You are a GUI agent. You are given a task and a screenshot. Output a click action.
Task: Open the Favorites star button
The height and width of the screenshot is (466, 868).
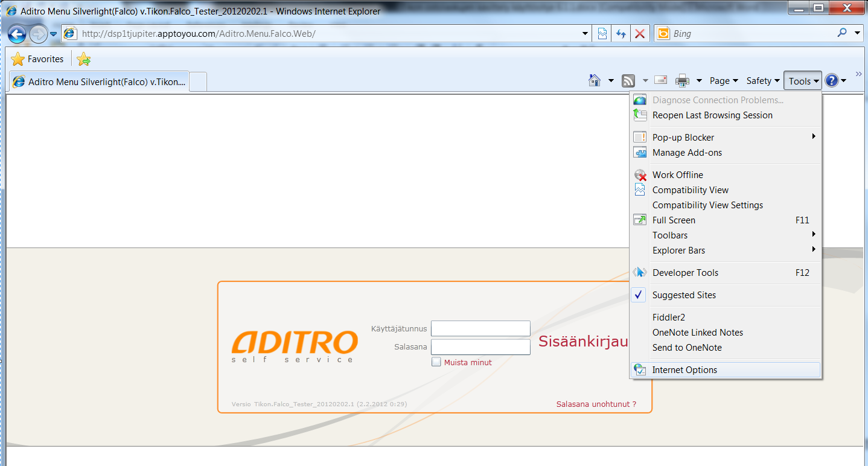[37, 59]
